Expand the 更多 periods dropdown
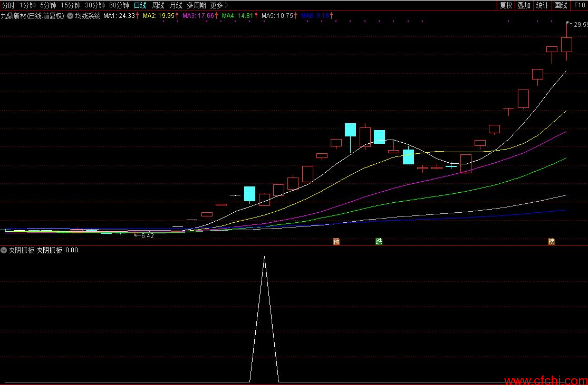The height and width of the screenshot is (385, 588). pos(219,5)
